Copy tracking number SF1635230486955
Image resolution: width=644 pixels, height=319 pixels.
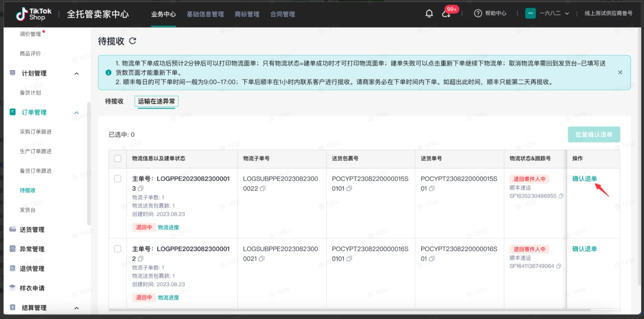tap(561, 196)
